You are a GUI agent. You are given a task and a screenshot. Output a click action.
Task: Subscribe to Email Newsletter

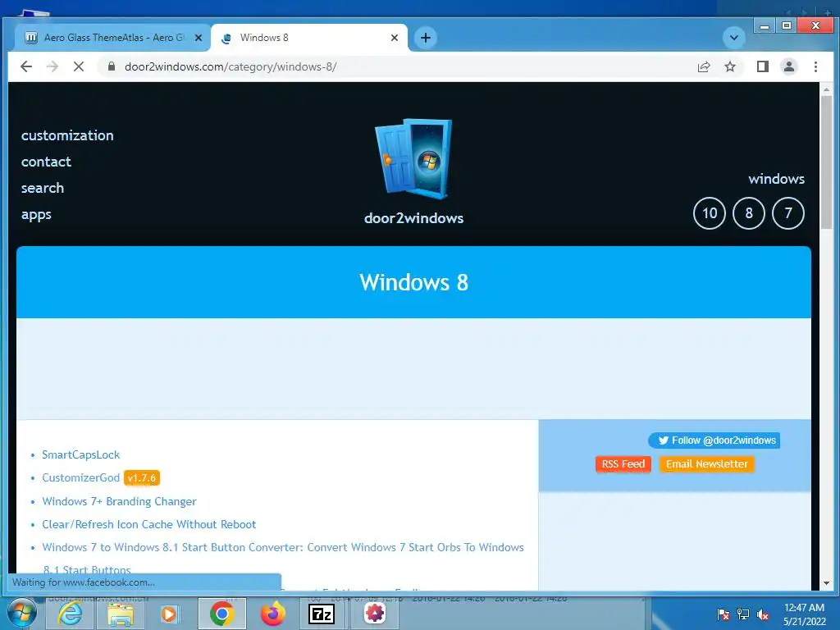706,464
